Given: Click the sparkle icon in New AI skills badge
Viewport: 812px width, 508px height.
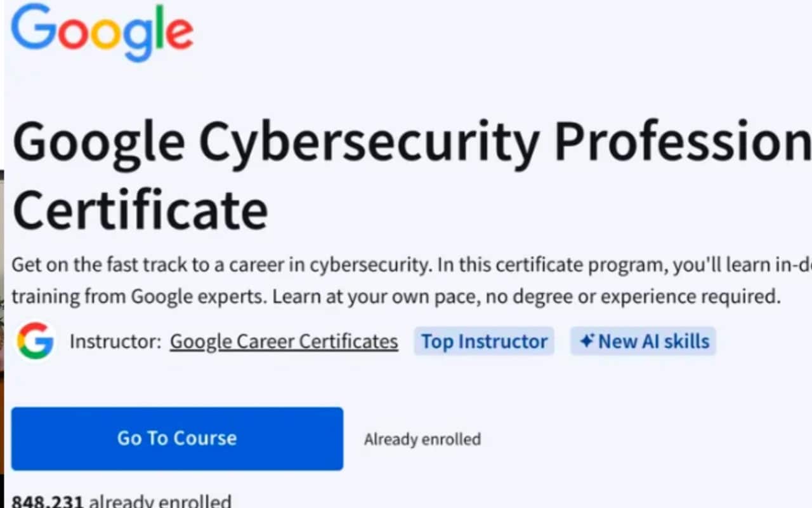Looking at the screenshot, I should click(x=587, y=340).
